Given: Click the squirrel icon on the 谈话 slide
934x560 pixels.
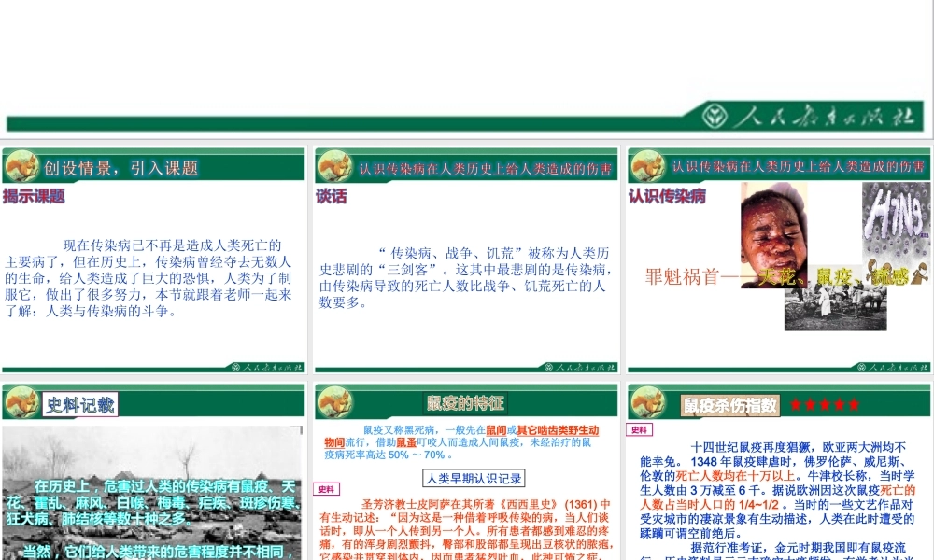Looking at the screenshot, I should click(x=334, y=166).
